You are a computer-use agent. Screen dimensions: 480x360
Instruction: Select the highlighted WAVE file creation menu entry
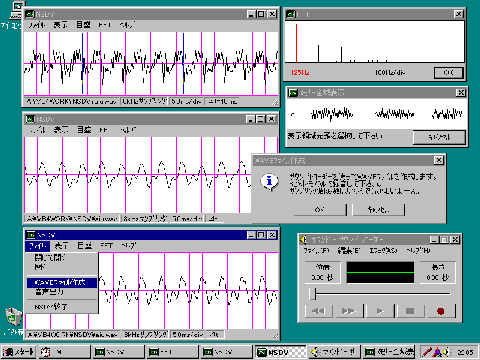[62, 282]
